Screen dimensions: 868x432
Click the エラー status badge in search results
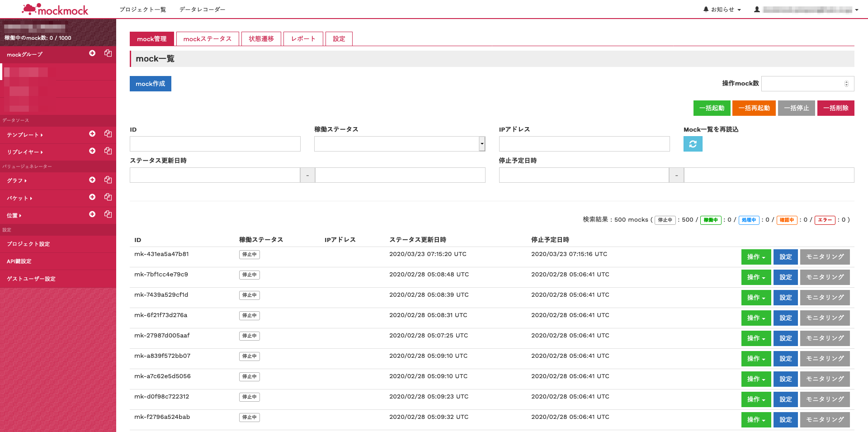point(825,220)
